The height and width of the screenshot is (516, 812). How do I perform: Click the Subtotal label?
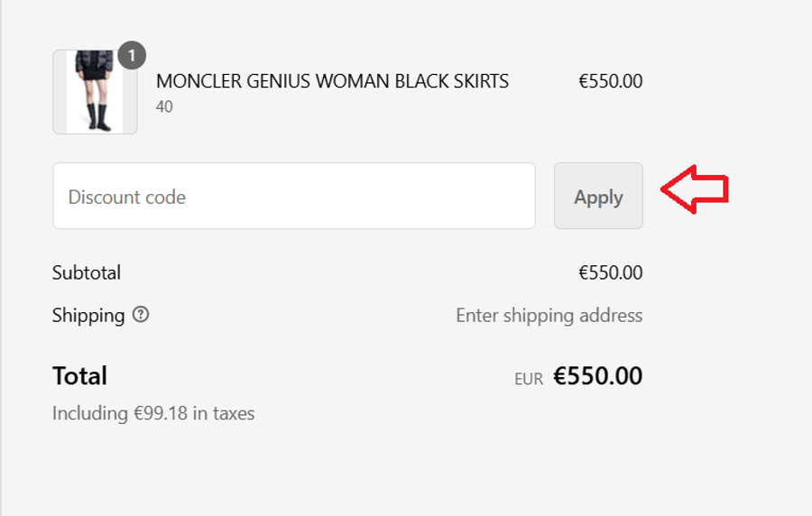87,272
